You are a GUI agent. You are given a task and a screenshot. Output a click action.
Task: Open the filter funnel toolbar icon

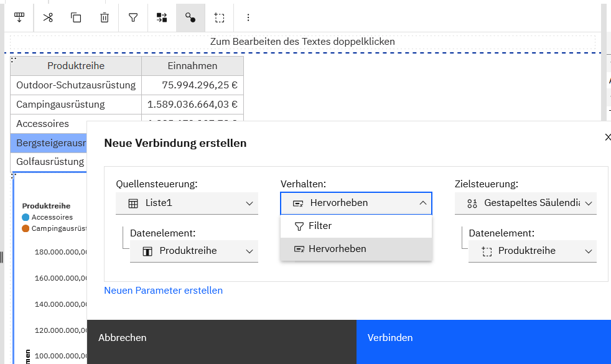click(x=133, y=17)
